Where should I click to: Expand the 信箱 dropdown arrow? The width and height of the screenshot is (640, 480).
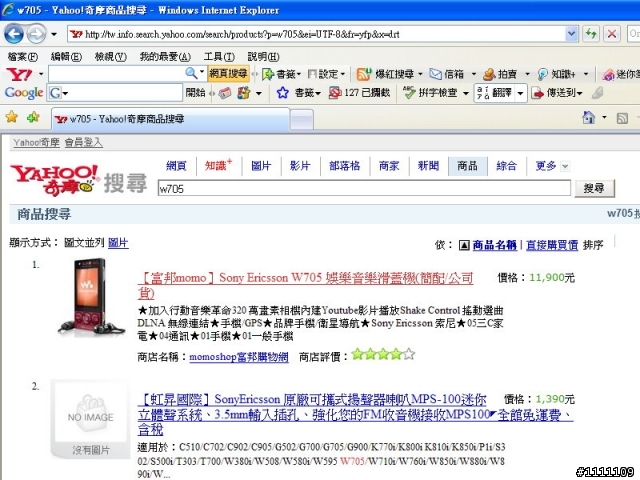point(474,74)
